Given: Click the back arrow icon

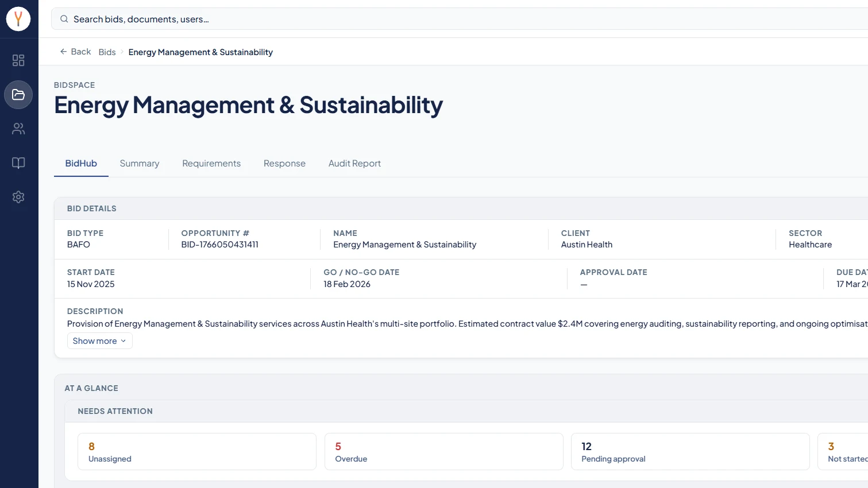Looking at the screenshot, I should (64, 52).
